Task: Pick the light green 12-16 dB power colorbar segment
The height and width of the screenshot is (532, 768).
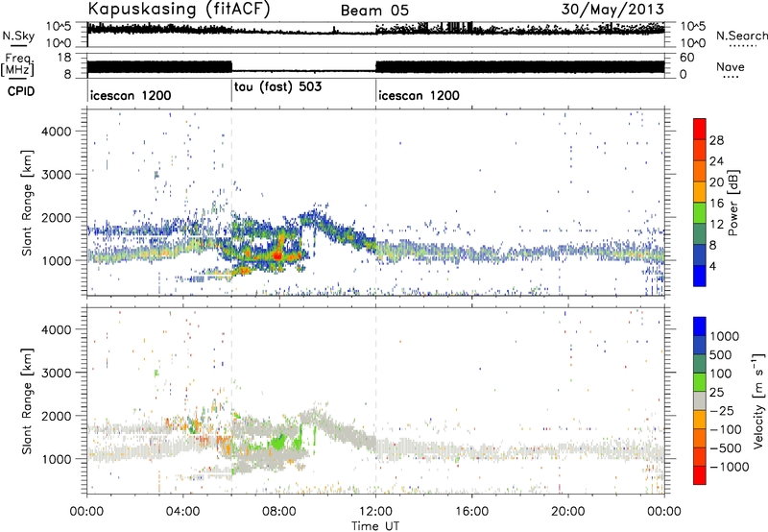Action: tap(700, 213)
